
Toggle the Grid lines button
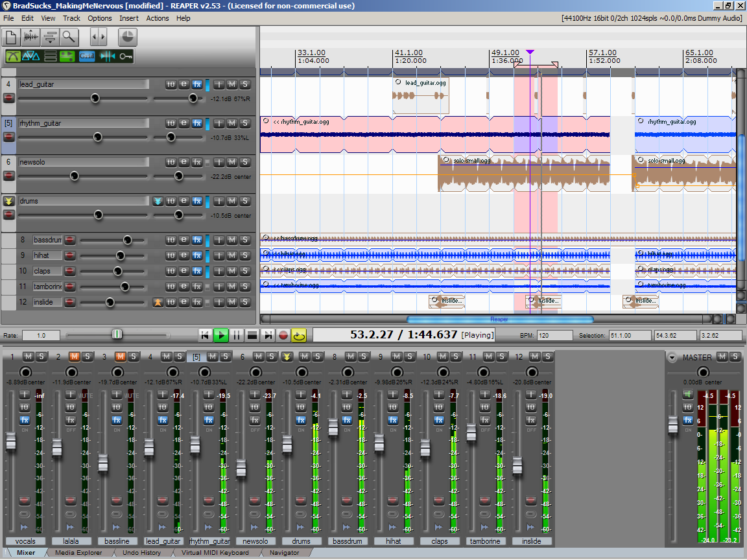87,56
